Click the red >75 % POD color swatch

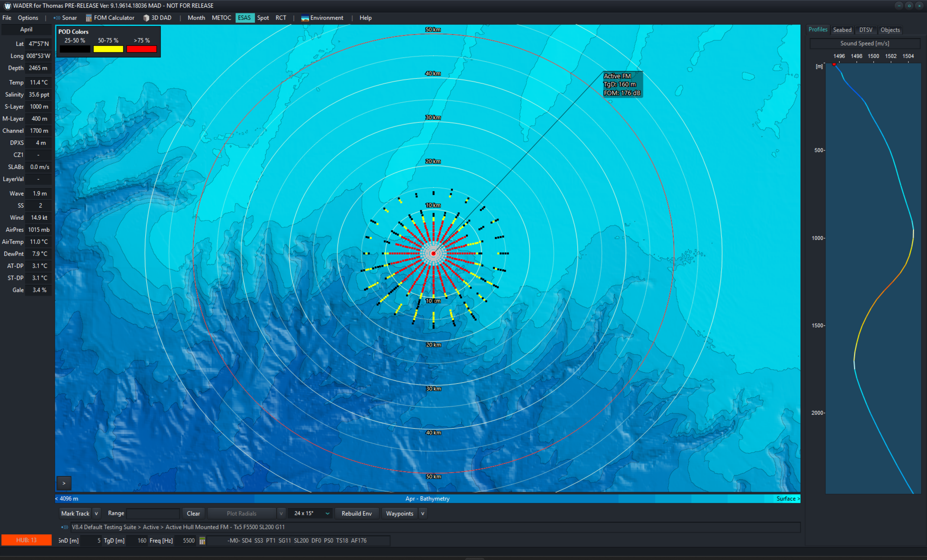[x=142, y=49]
